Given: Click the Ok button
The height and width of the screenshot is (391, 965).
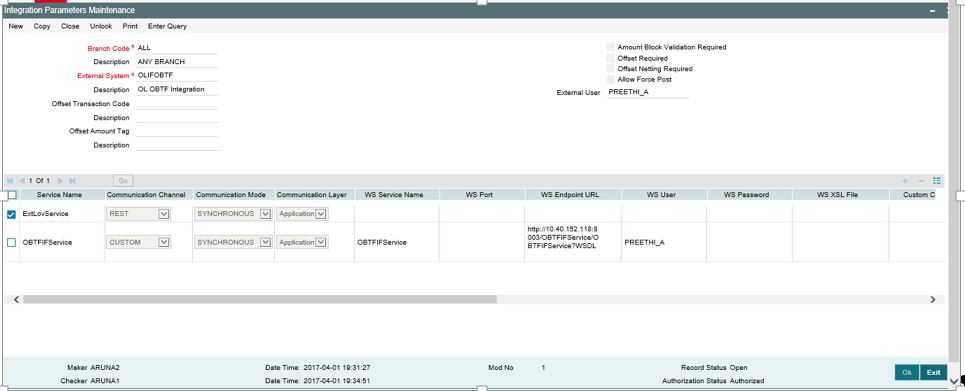Looking at the screenshot, I should (x=907, y=373).
